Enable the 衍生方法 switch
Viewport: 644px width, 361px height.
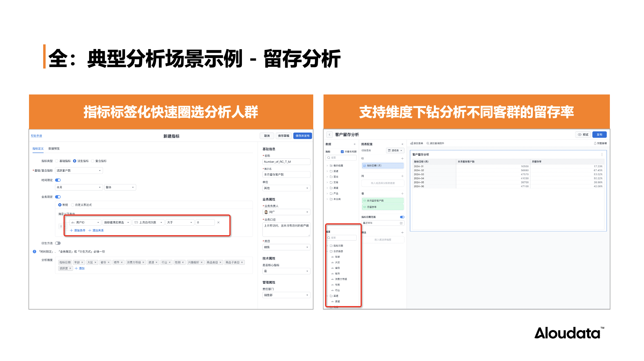tap(58, 243)
